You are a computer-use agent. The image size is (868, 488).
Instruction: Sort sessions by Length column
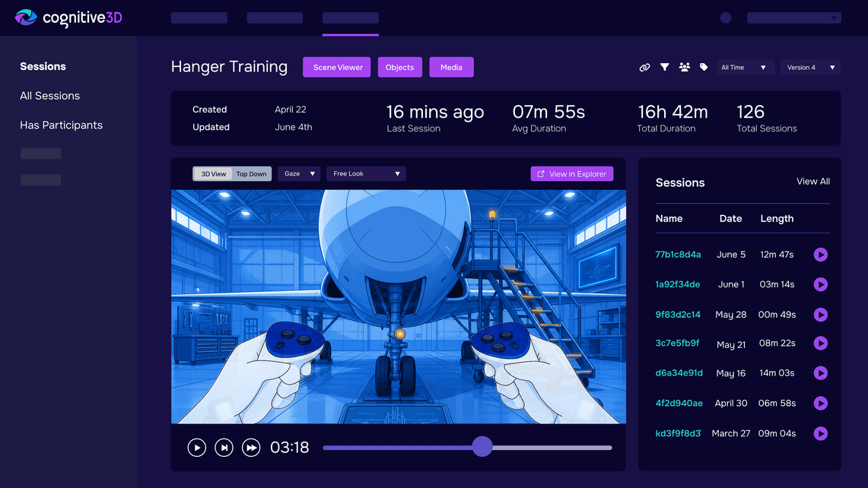point(777,219)
